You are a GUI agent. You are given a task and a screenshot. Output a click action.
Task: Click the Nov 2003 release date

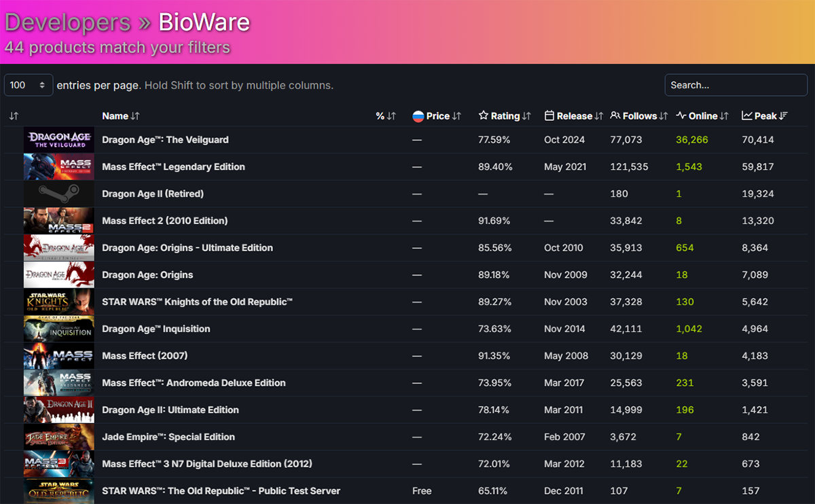pos(565,302)
